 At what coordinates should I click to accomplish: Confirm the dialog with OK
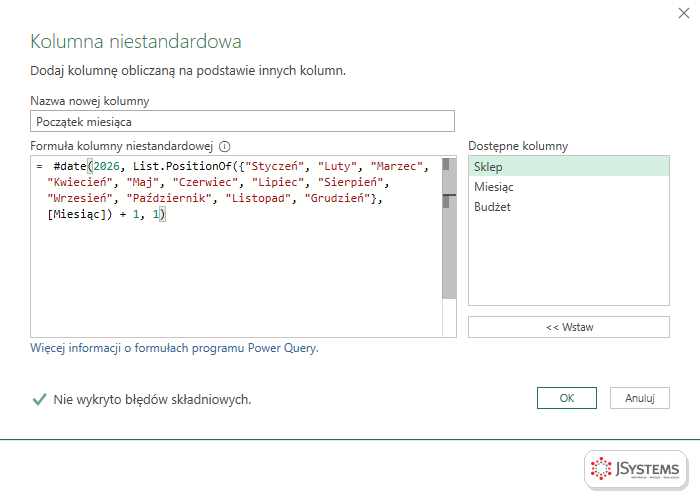pos(567,398)
